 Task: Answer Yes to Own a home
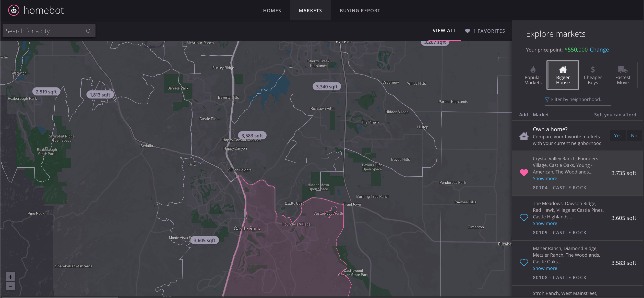click(x=618, y=136)
